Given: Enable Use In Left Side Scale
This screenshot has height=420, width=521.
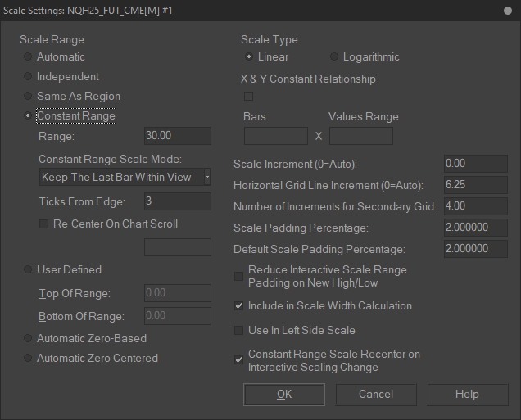Looking at the screenshot, I should click(239, 331).
